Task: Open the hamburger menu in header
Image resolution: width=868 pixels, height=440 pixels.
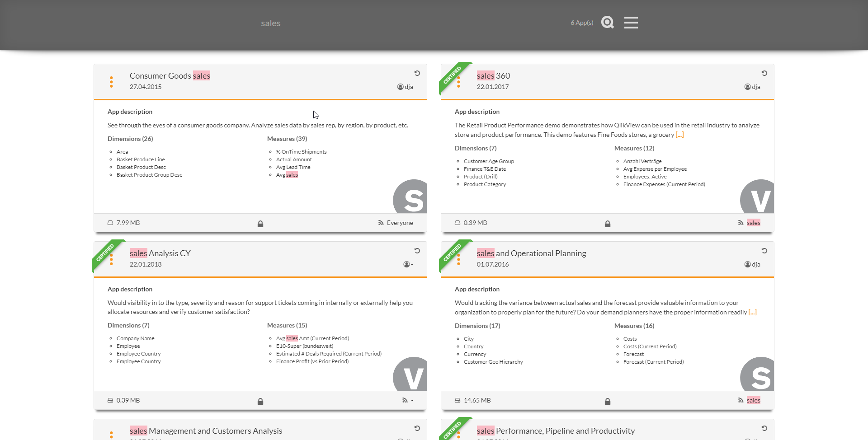Action: 631,22
